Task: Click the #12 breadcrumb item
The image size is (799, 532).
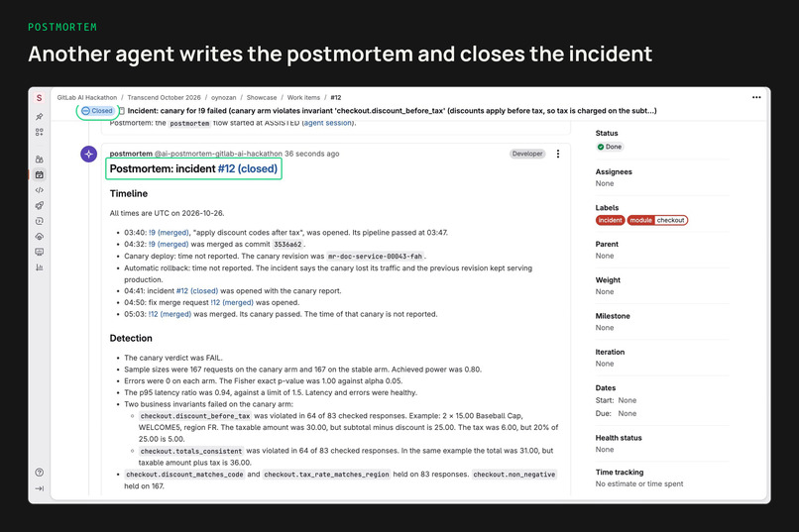Action: pyautogui.click(x=336, y=98)
